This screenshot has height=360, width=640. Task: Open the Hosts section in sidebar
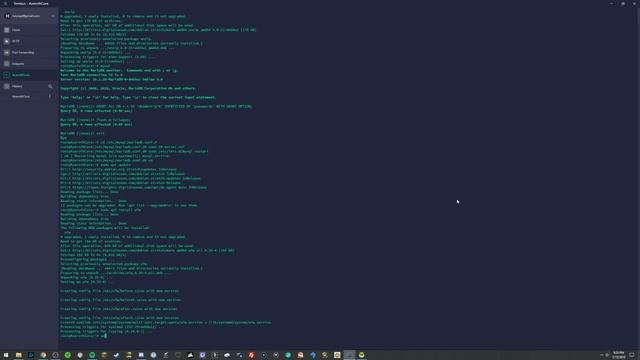[29, 30]
